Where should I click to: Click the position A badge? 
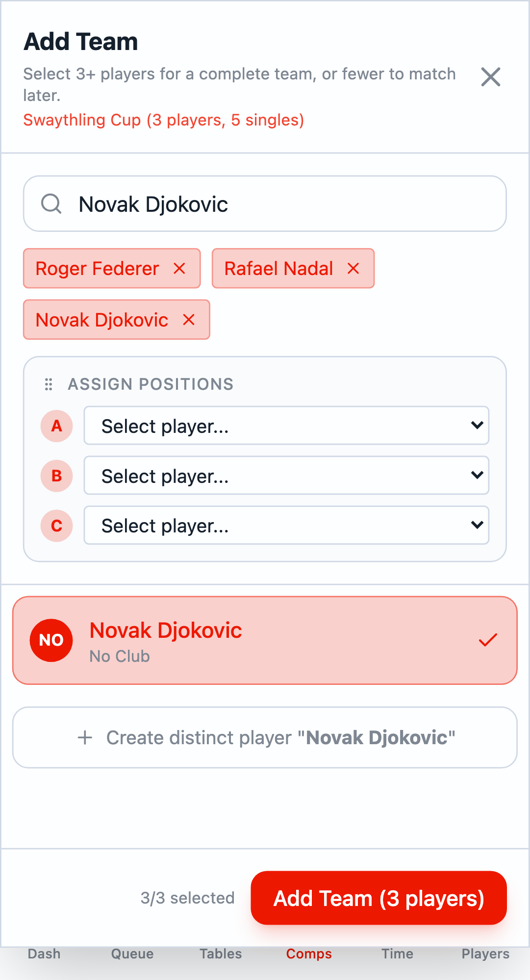[57, 426]
